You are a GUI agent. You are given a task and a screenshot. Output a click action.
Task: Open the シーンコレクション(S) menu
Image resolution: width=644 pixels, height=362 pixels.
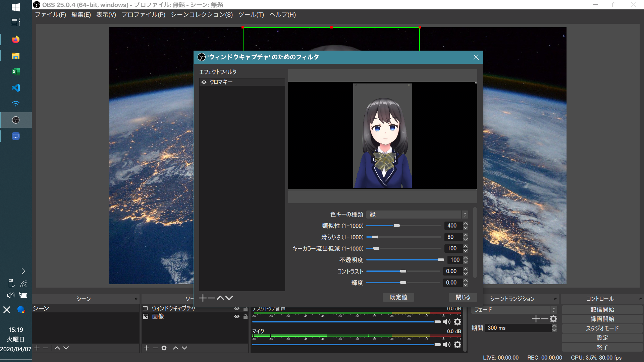pos(202,15)
